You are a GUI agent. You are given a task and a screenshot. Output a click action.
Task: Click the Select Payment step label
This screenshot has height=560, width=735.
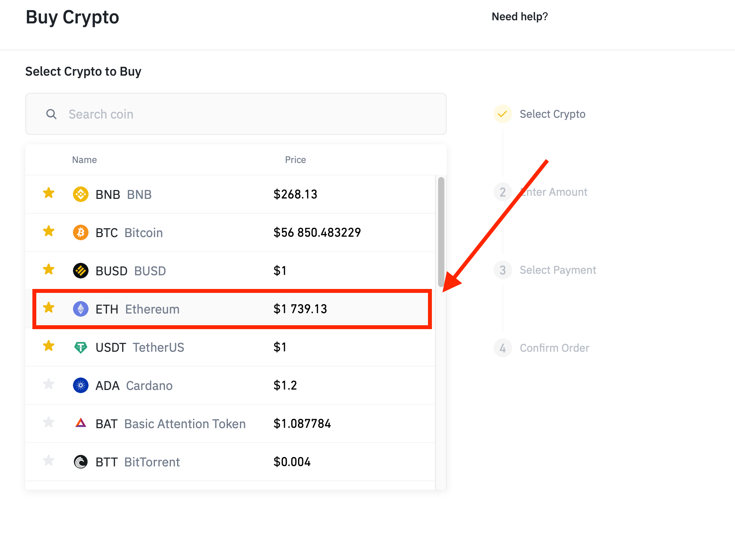pyautogui.click(x=558, y=270)
